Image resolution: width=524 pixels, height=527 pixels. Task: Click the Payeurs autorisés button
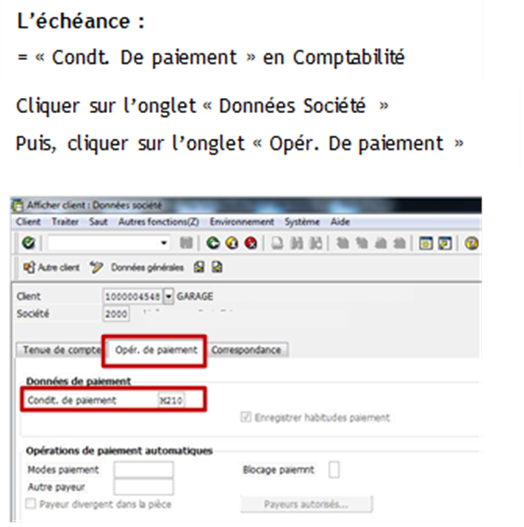(x=306, y=504)
